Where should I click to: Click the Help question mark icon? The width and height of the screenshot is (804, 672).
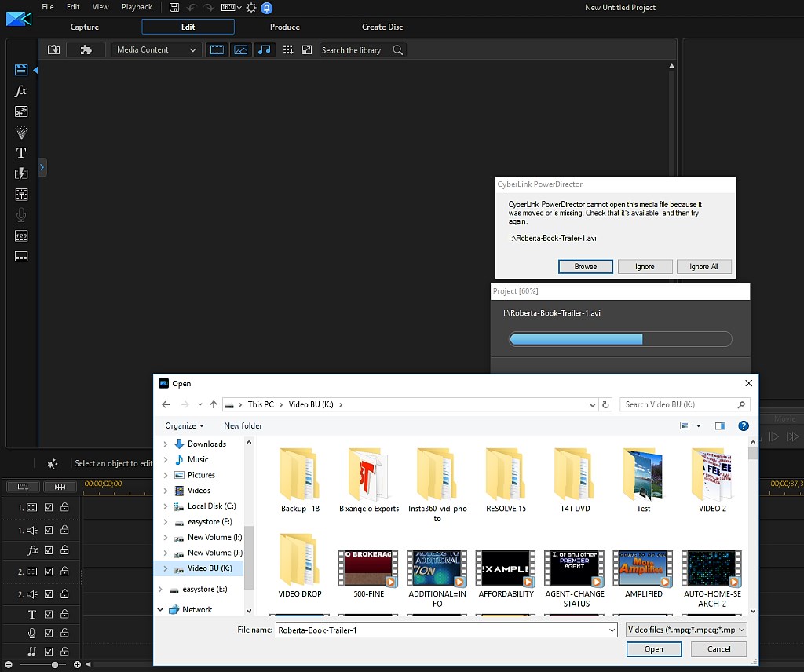pos(743,426)
